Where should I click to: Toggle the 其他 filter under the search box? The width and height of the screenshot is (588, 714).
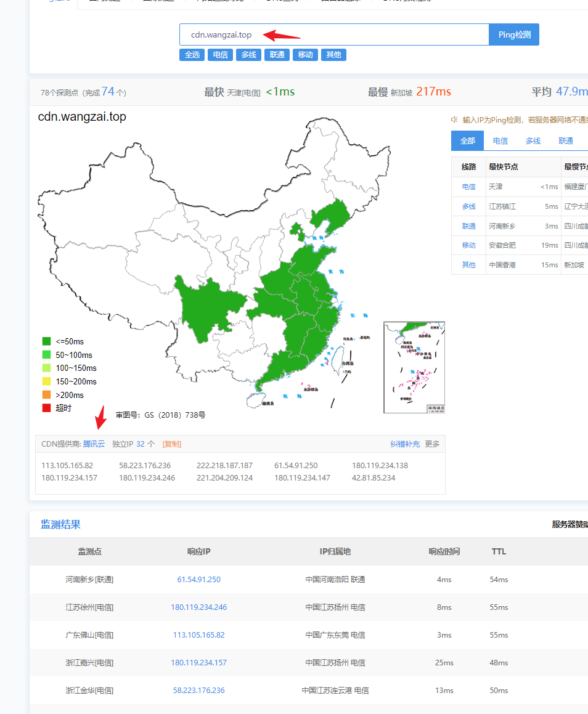[x=333, y=55]
